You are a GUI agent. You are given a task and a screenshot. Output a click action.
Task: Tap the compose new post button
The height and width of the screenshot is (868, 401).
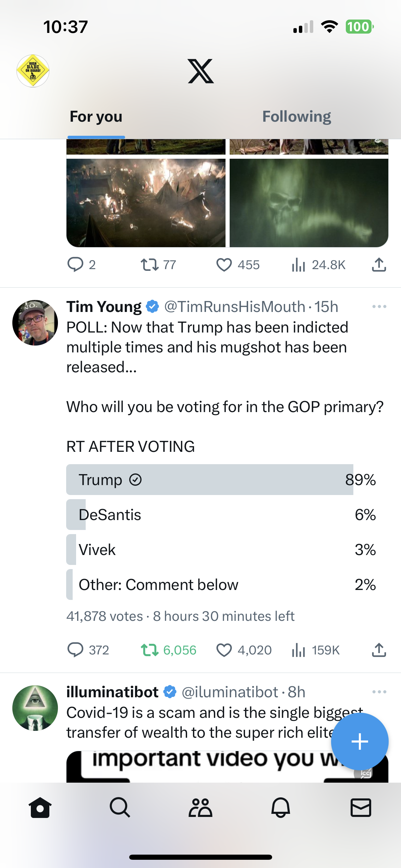(360, 742)
